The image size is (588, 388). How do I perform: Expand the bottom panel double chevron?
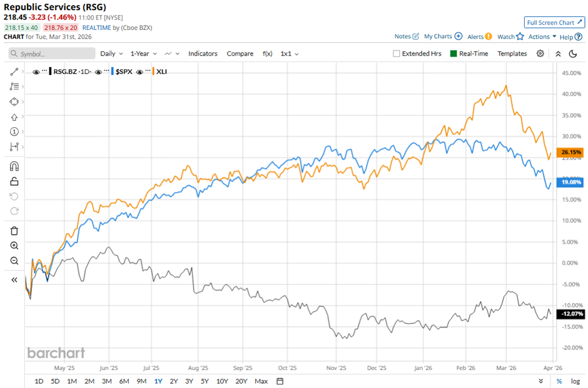pyautogui.click(x=540, y=381)
